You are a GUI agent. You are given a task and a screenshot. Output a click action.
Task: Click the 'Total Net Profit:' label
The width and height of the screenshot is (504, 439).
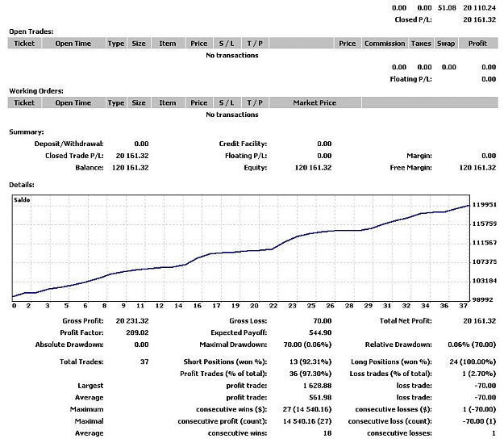pos(406,321)
